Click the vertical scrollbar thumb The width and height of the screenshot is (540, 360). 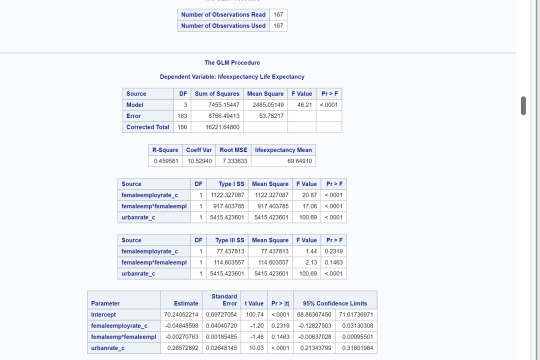(x=523, y=106)
